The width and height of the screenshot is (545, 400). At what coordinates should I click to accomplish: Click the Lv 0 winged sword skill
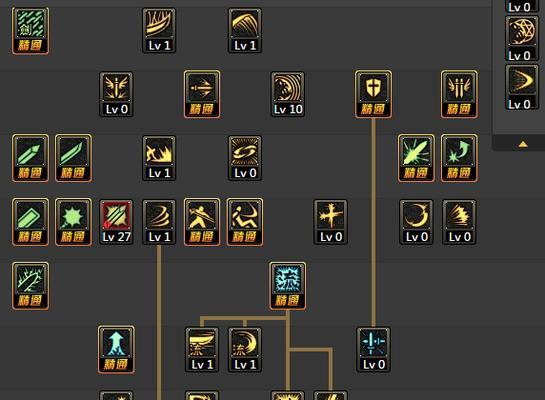[116, 94]
